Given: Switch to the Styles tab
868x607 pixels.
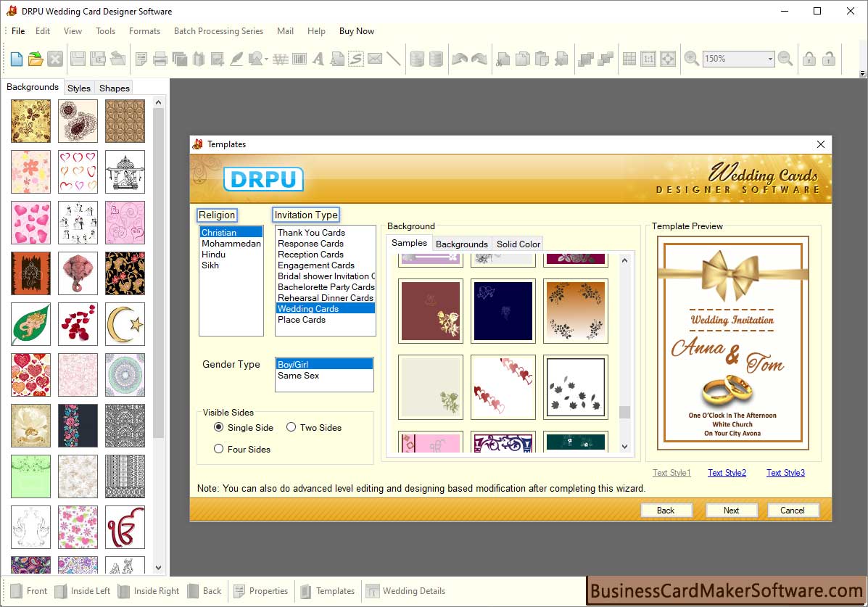Looking at the screenshot, I should [x=78, y=88].
